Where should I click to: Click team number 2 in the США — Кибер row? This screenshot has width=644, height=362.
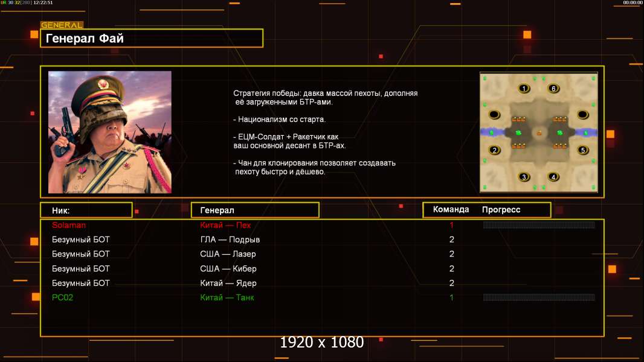452,268
